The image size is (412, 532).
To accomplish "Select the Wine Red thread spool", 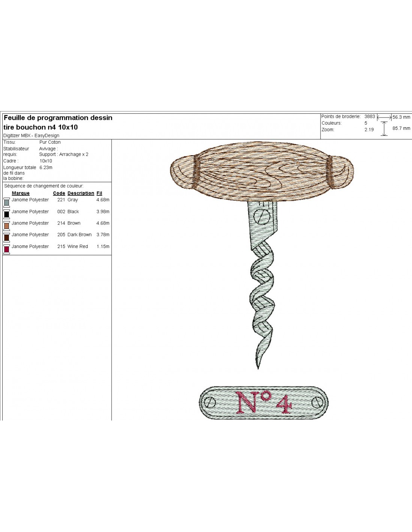I will pyautogui.click(x=6, y=249).
